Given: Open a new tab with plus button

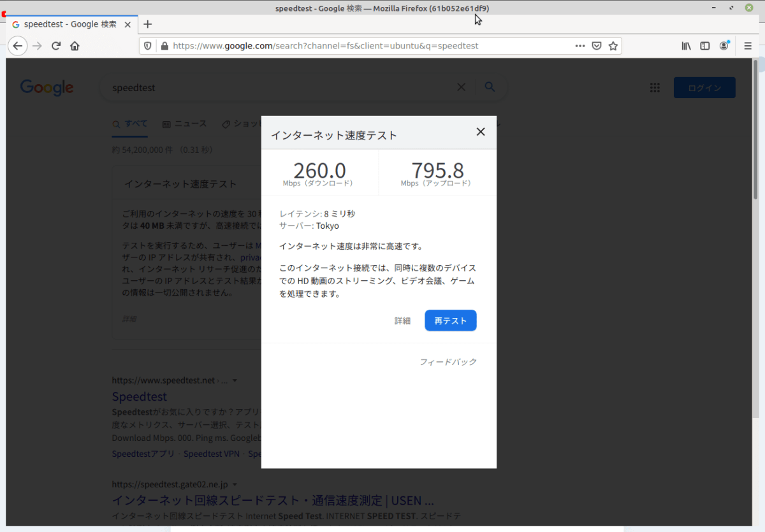Looking at the screenshot, I should [148, 24].
